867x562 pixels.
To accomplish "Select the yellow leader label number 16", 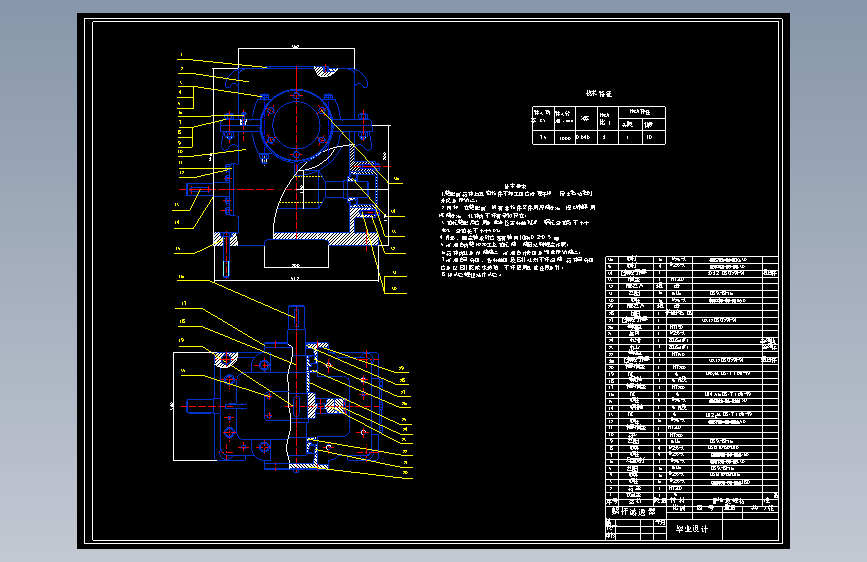I will pos(181,277).
